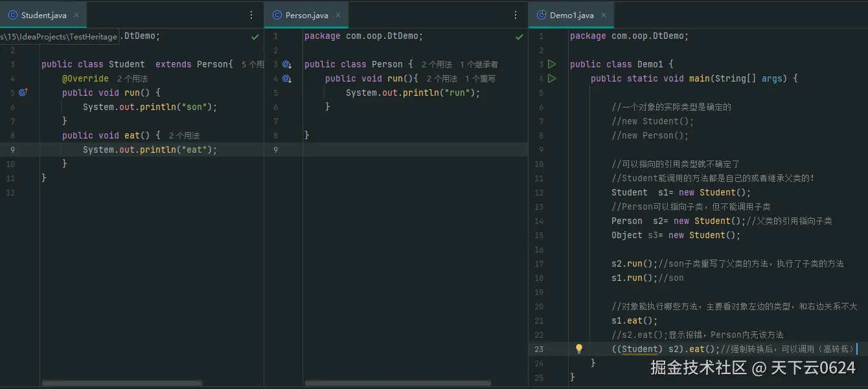868x389 pixels.
Task: Click the green inspection checkmark in Student.java
Action: point(255,37)
